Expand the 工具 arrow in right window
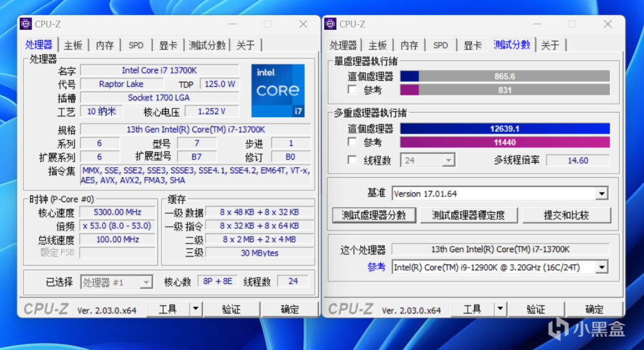This screenshot has width=644, height=350. point(500,309)
